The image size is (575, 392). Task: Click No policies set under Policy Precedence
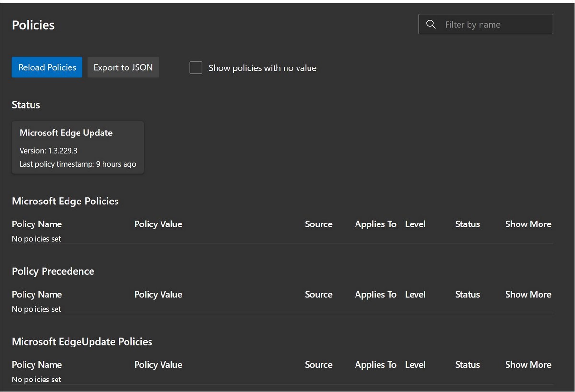coord(36,309)
